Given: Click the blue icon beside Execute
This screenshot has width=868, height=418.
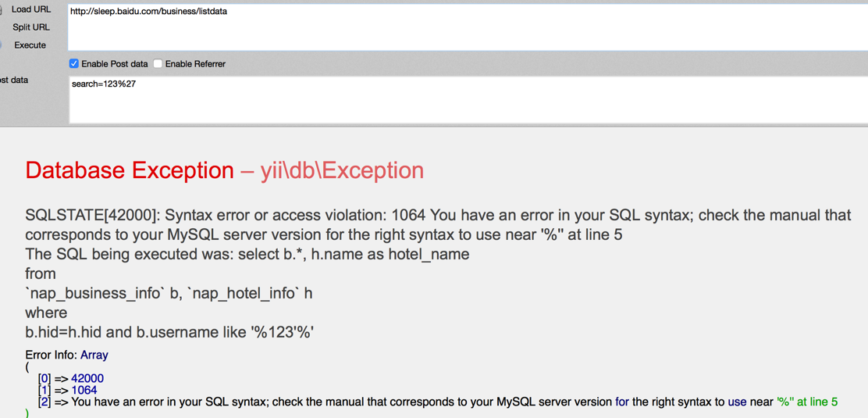Looking at the screenshot, I should pyautogui.click(x=2, y=45).
